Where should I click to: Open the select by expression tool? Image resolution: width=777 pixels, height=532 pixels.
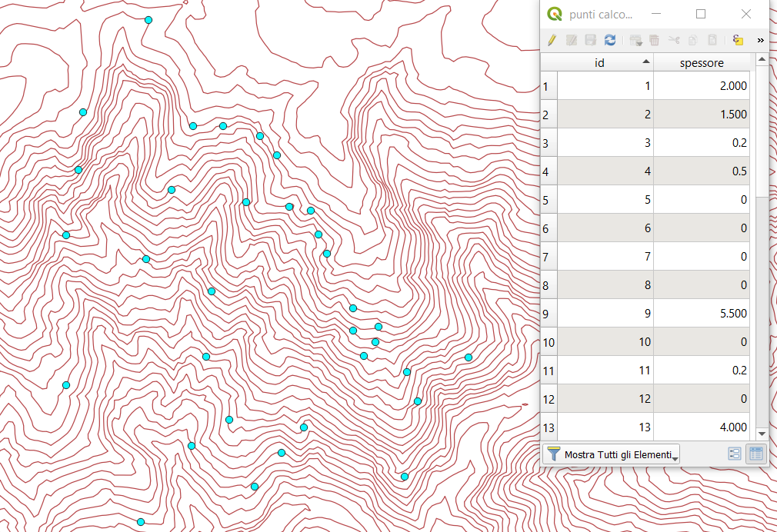click(x=738, y=40)
